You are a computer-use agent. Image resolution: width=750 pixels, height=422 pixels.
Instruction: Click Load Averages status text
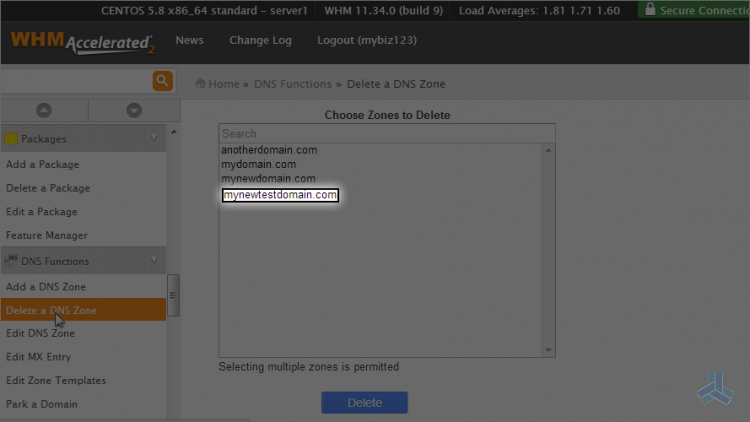tap(539, 11)
